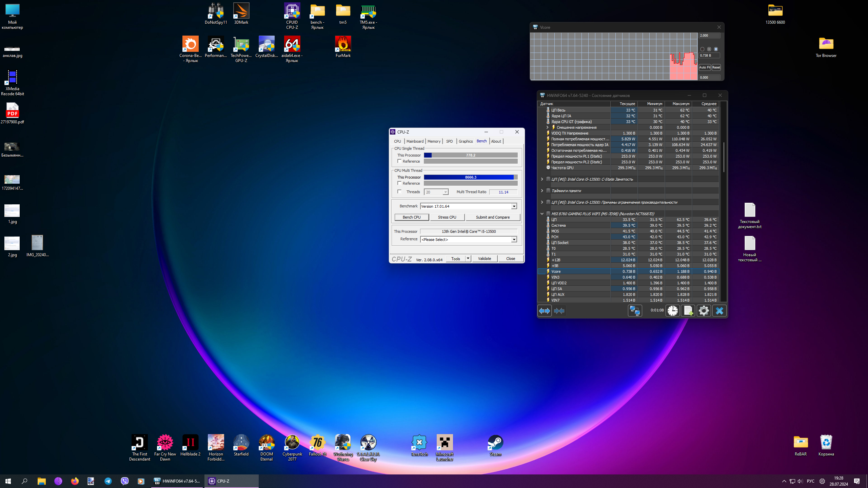The width and height of the screenshot is (868, 488).
Task: Click the blue X close sensors icon
Action: (x=719, y=311)
